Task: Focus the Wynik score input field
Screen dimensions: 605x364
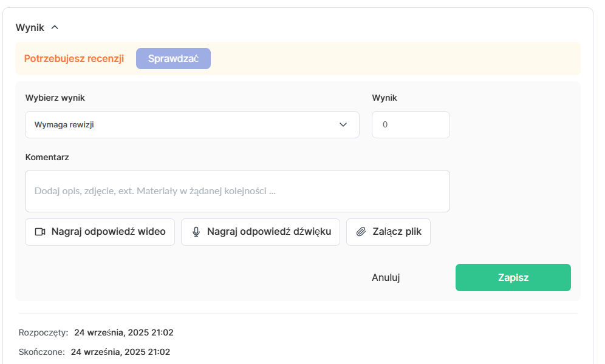Action: point(410,125)
